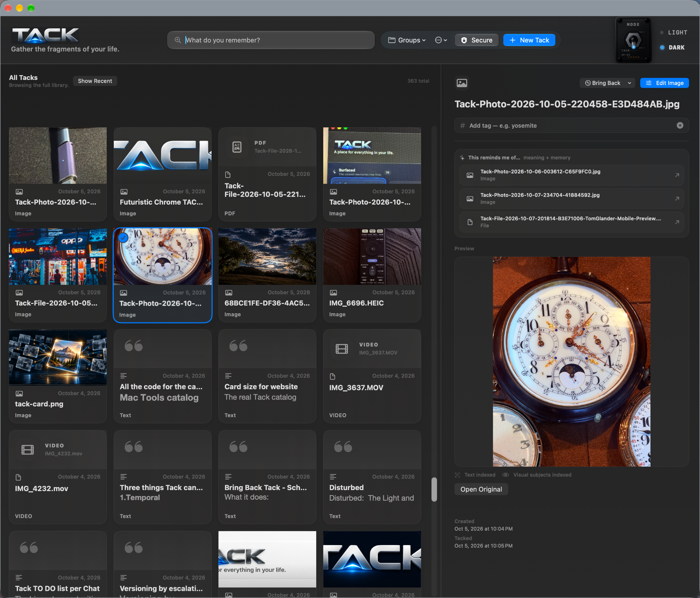Create a New Tack
The height and width of the screenshot is (598, 700).
coord(529,40)
